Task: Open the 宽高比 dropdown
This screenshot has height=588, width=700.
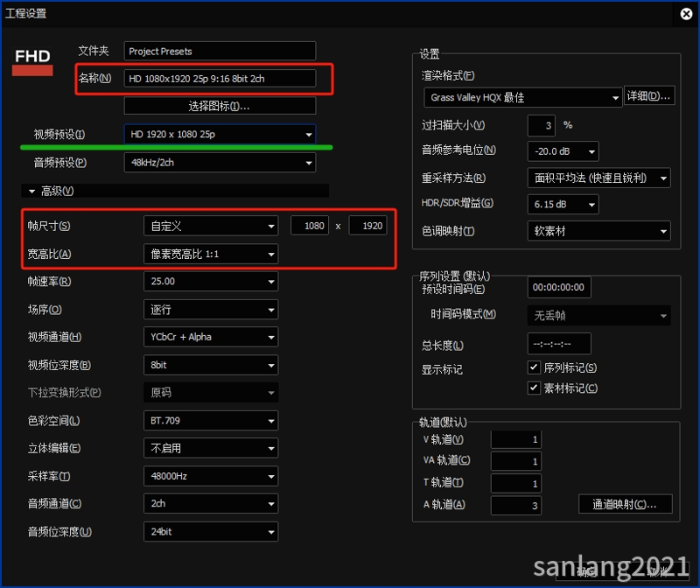Action: tap(211, 254)
